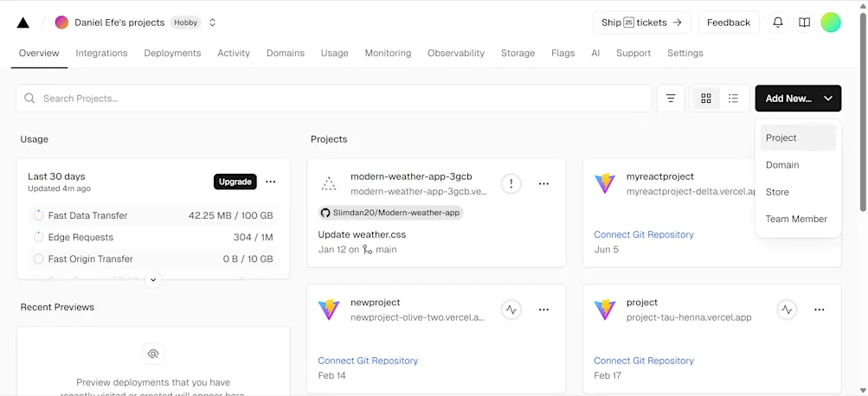Choose Store from Add New menu

tap(798, 192)
